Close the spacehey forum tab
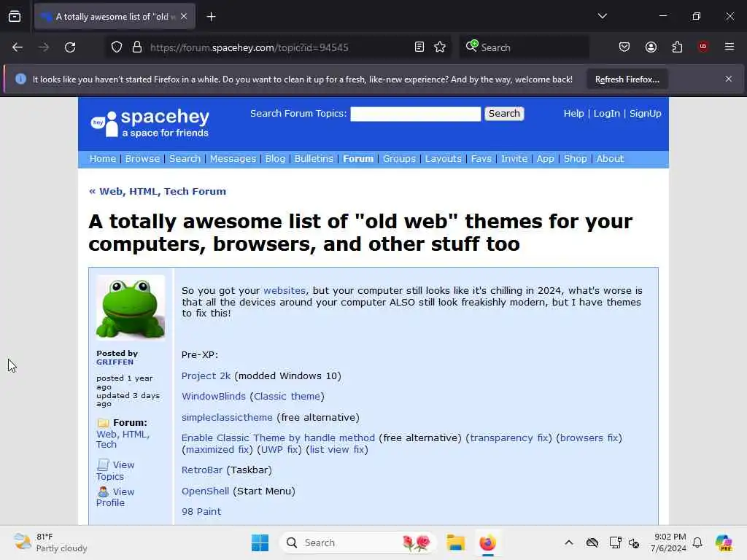Viewport: 747px width, 560px height. [184, 16]
